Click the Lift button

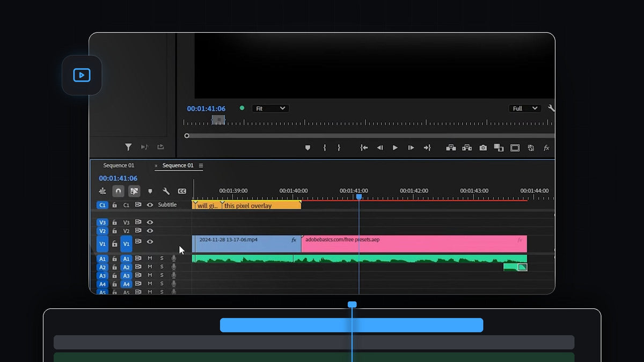(x=451, y=147)
